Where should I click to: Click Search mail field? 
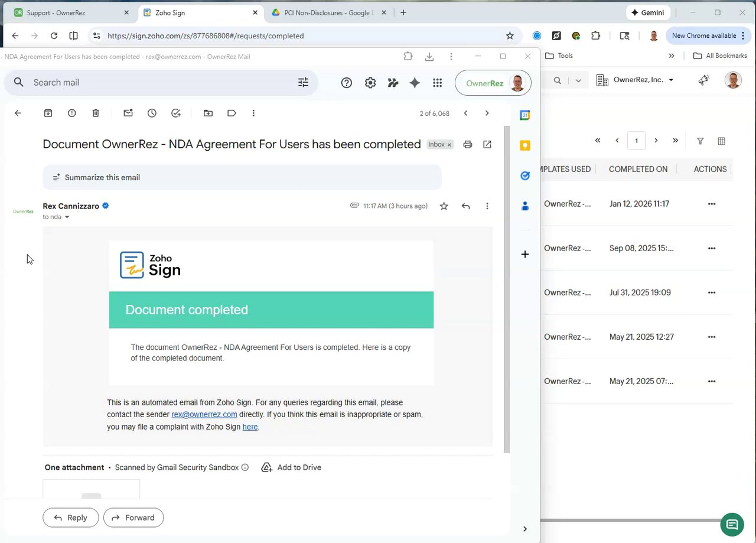coord(161,83)
